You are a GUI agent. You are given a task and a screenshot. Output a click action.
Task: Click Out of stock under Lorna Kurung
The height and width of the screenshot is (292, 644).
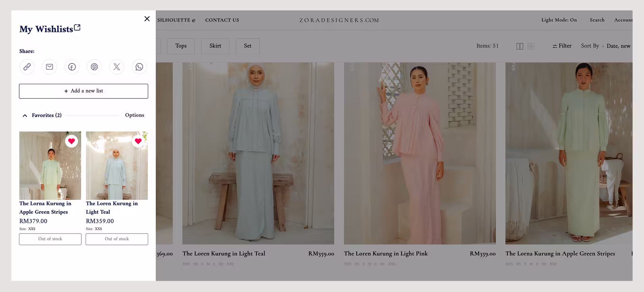pos(50,239)
